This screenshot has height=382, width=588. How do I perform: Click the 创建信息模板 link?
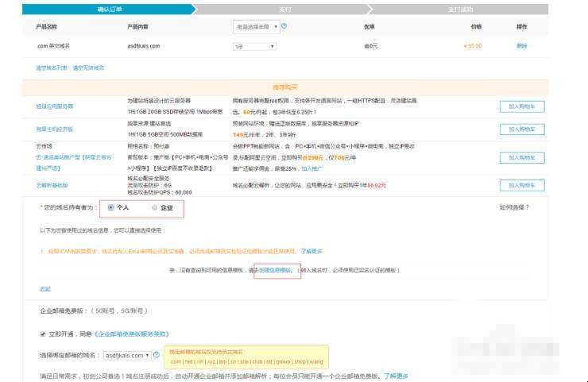(x=275, y=270)
